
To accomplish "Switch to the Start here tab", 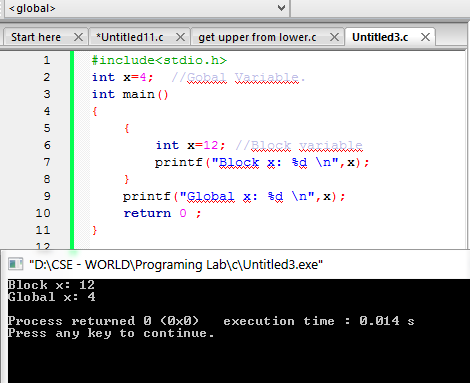I will [x=36, y=37].
